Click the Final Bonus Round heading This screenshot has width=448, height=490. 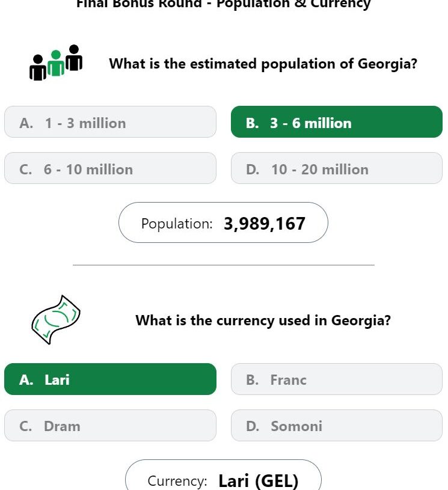coord(224,4)
